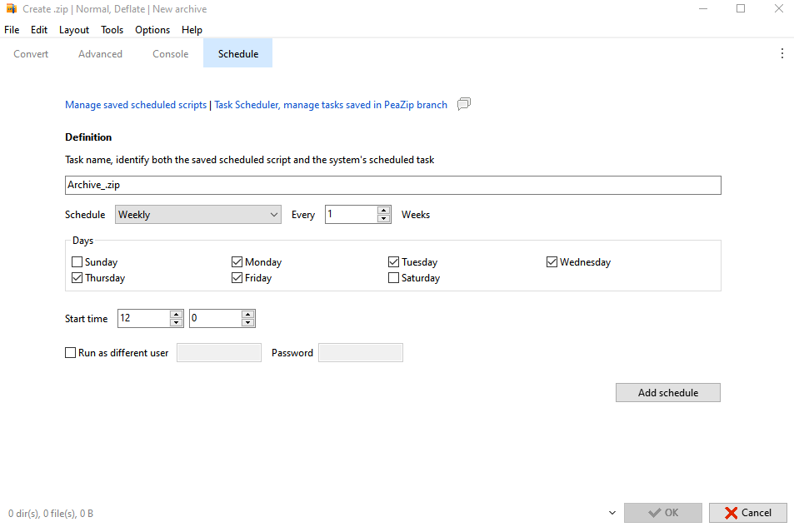This screenshot has width=794, height=532.
Task: Increase the Start time minutes value
Action: pos(247,314)
